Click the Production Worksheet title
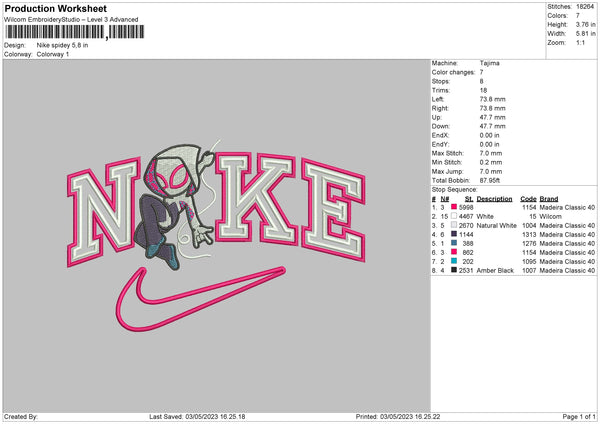This screenshot has width=600, height=424. pos(56,8)
